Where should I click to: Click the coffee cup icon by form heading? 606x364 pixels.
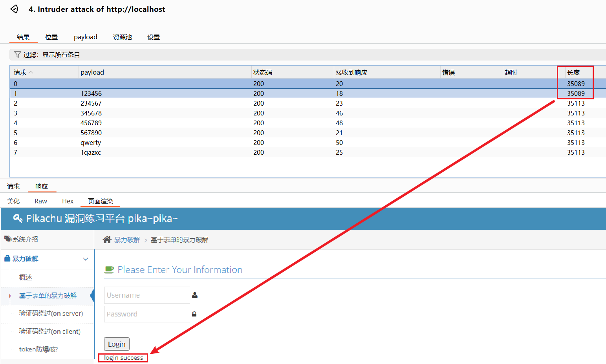[109, 270]
